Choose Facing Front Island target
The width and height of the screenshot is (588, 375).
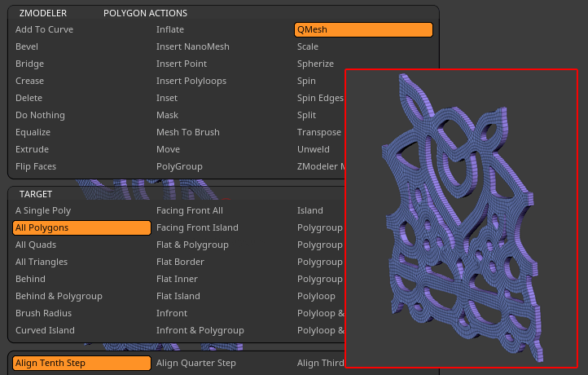[x=197, y=227]
